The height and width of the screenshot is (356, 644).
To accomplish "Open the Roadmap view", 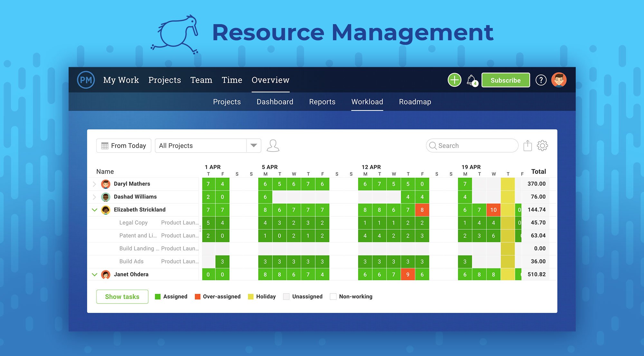I will 415,102.
